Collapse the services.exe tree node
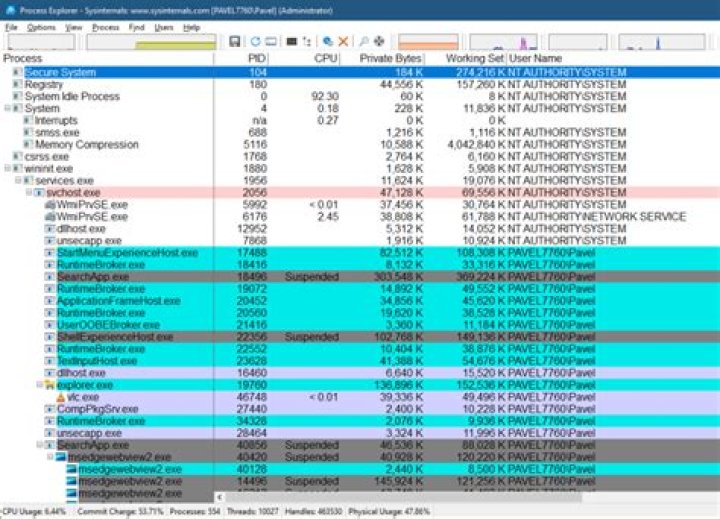 click(18, 181)
